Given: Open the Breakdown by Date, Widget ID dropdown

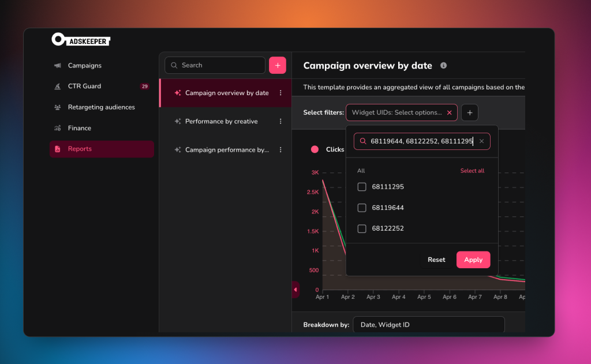Looking at the screenshot, I should (429, 324).
